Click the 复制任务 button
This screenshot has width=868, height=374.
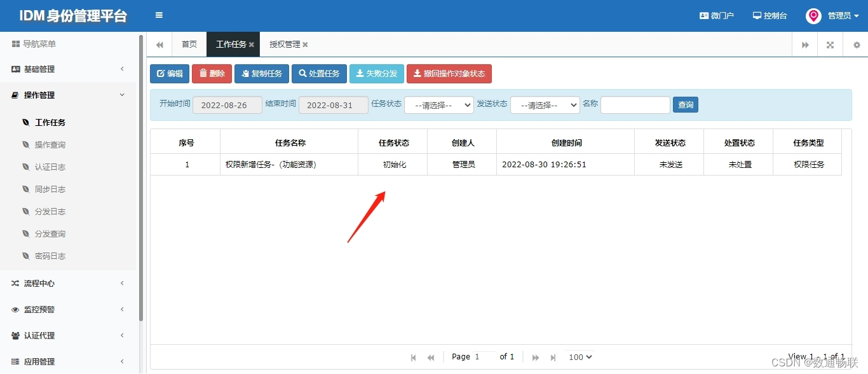tap(262, 74)
